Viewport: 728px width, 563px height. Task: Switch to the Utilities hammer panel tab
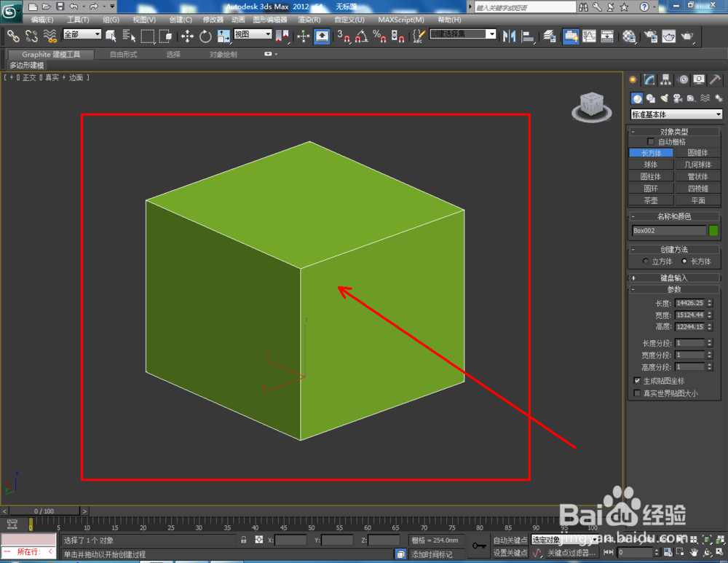[x=715, y=80]
